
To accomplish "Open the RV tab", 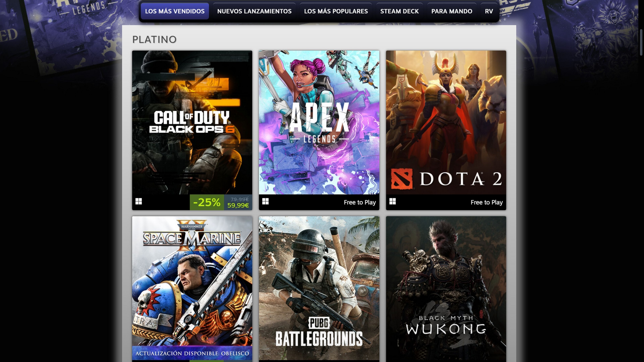I will [x=489, y=11].
